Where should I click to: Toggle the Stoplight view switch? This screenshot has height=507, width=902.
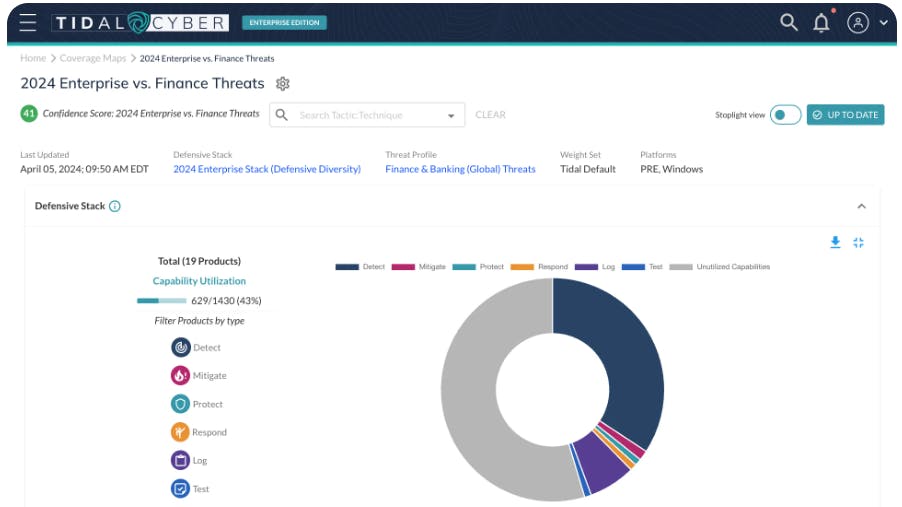tap(785, 115)
